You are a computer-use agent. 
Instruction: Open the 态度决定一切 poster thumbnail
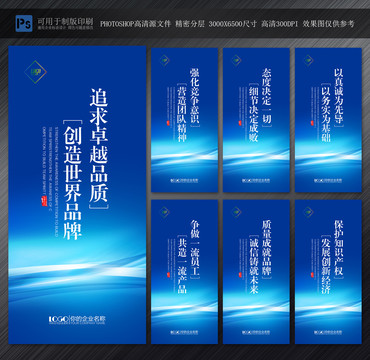tap(256, 120)
